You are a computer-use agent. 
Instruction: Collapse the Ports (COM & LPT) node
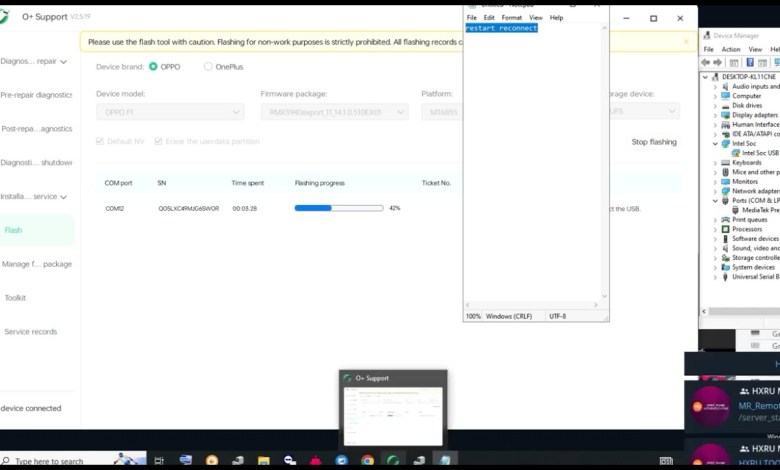click(715, 201)
